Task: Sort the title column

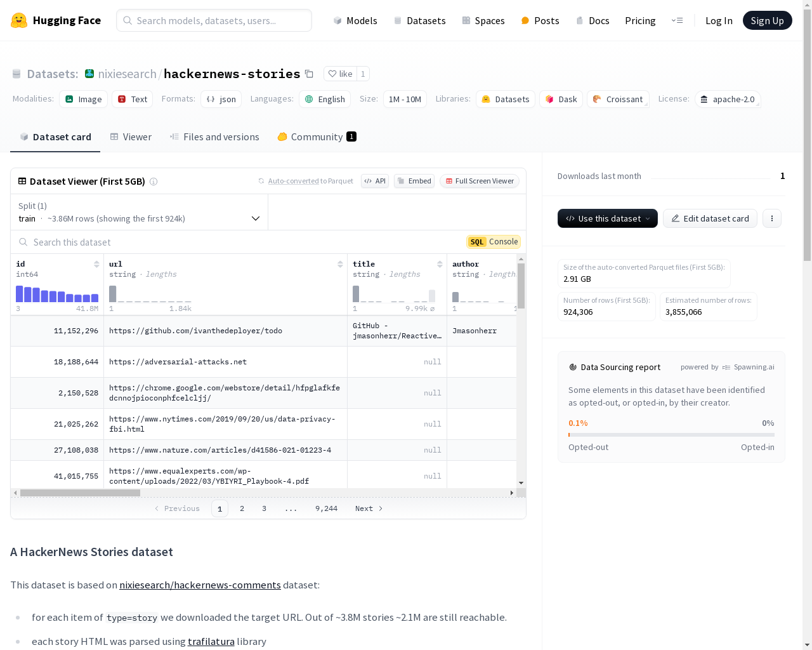Action: click(440, 264)
